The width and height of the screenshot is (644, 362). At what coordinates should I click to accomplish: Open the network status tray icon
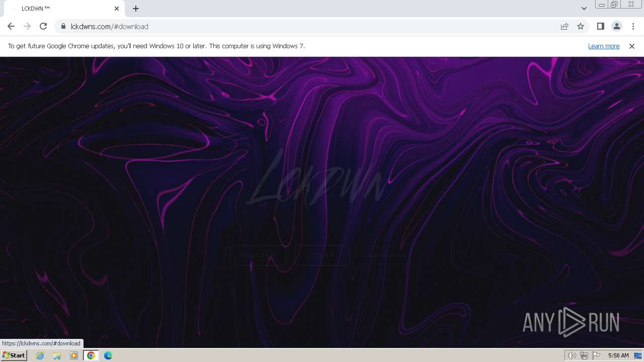pyautogui.click(x=584, y=355)
